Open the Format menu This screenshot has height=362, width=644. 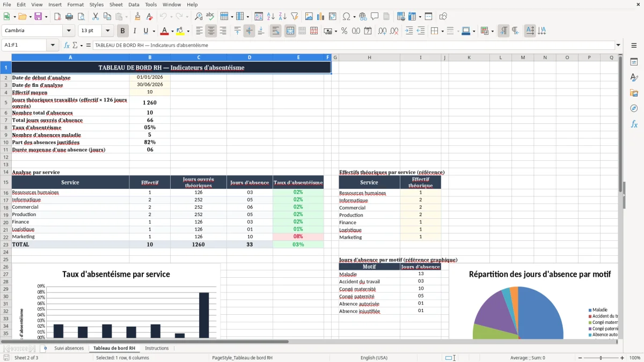coord(75,4)
